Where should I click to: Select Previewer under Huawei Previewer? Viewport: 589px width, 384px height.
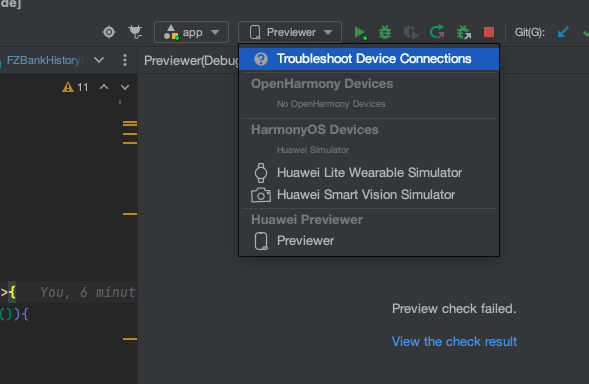tap(369, 240)
